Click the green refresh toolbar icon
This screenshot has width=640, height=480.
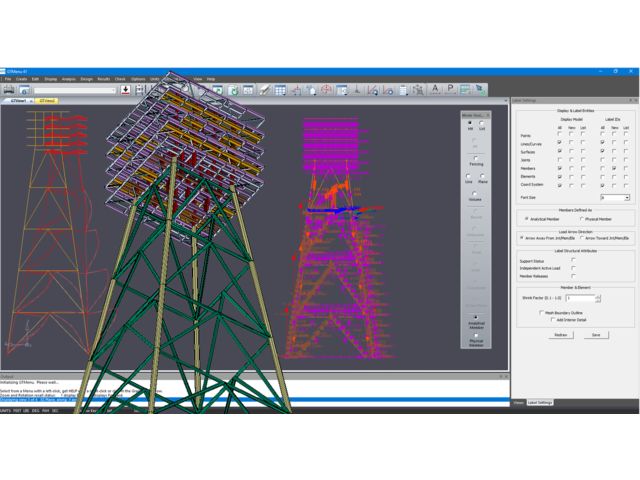pyautogui.click(x=233, y=90)
